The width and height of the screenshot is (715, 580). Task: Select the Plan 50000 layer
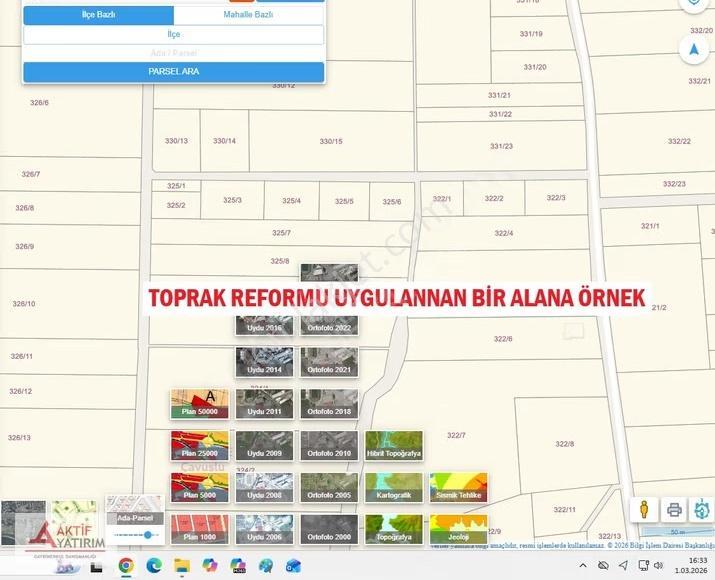200,404
